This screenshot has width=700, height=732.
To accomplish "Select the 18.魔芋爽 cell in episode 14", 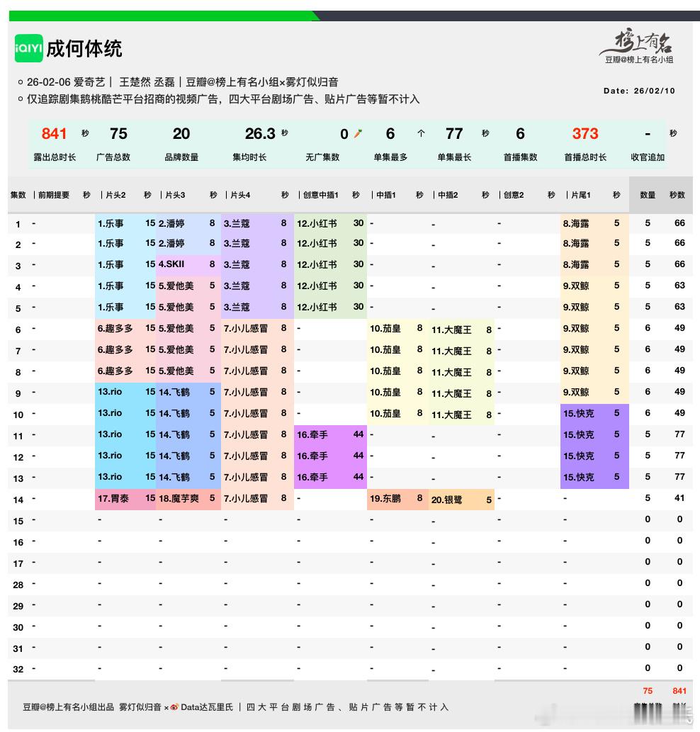I will pyautogui.click(x=186, y=499).
